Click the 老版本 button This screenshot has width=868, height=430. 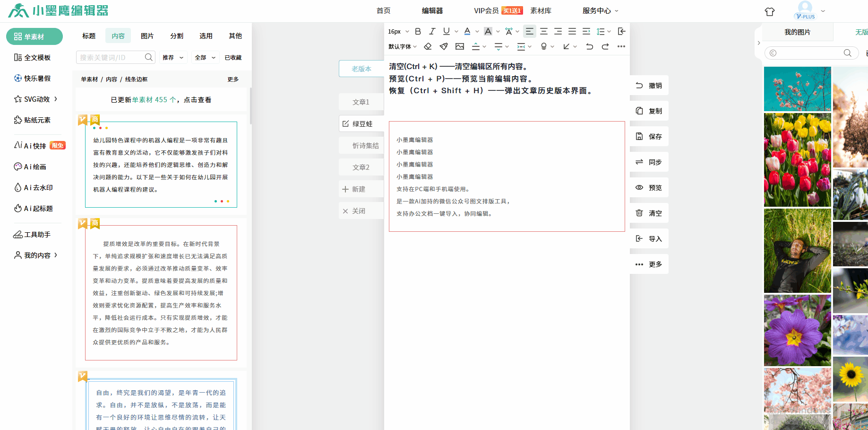[x=361, y=69]
